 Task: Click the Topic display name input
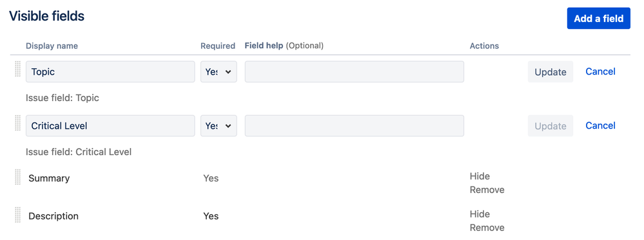(110, 72)
